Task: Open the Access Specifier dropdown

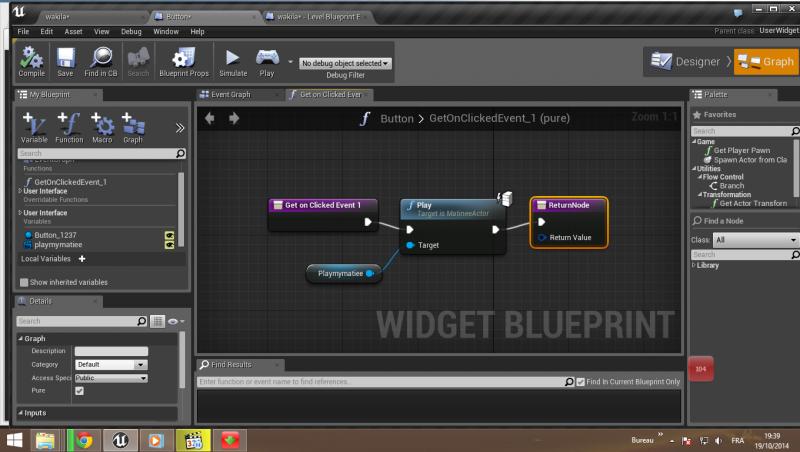Action: [x=111, y=378]
